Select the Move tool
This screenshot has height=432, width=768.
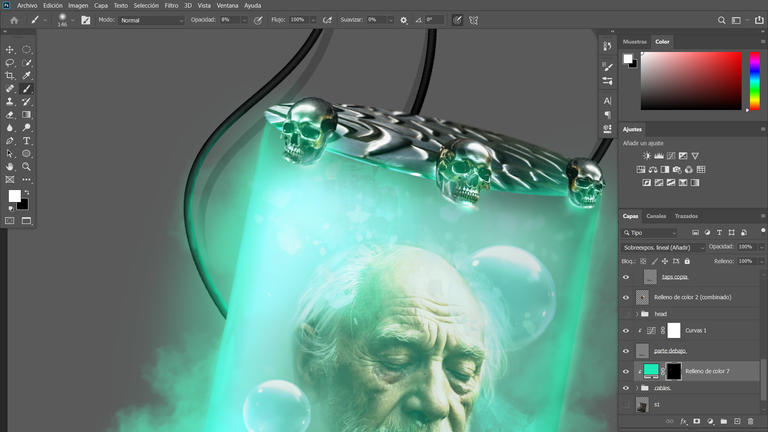[9, 49]
